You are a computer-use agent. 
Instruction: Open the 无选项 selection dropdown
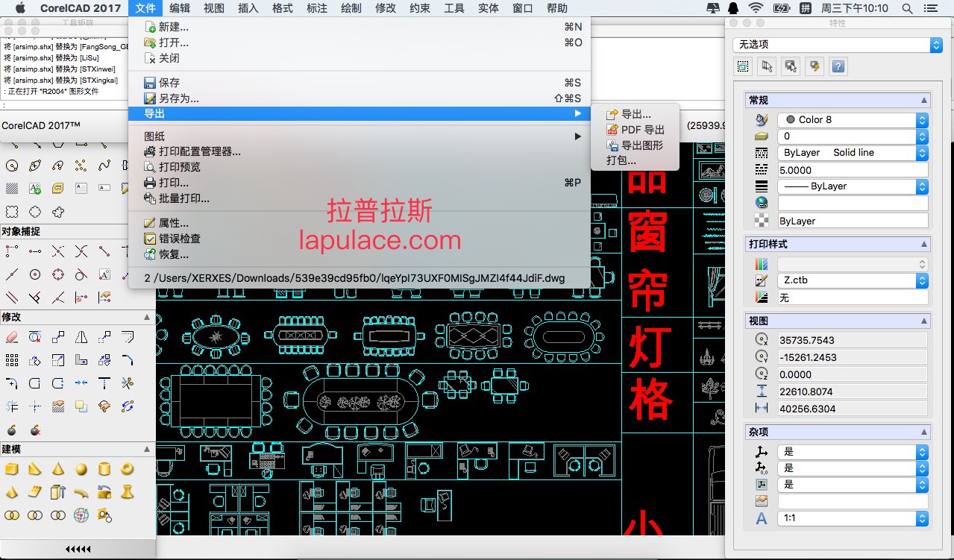(x=838, y=45)
